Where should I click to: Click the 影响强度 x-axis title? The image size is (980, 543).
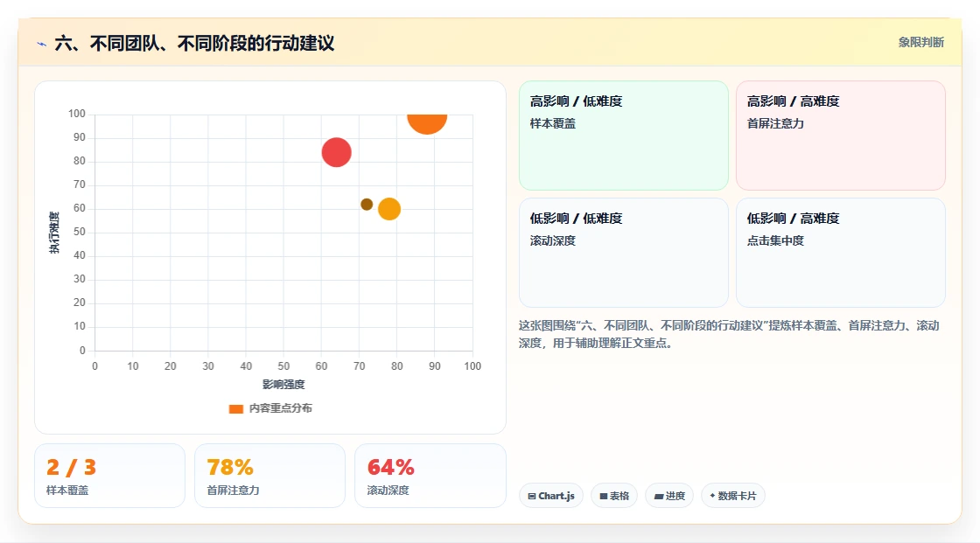click(x=283, y=384)
